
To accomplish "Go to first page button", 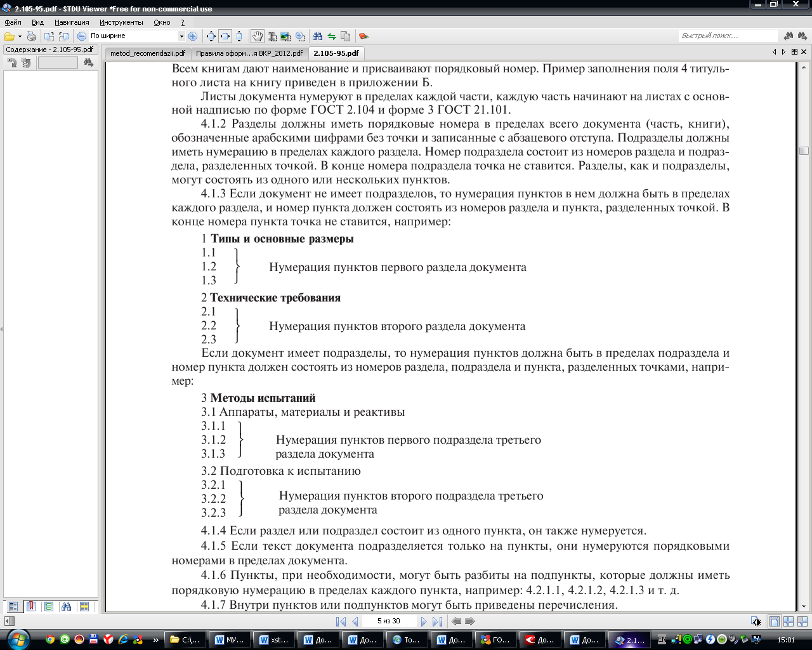I will tap(341, 621).
